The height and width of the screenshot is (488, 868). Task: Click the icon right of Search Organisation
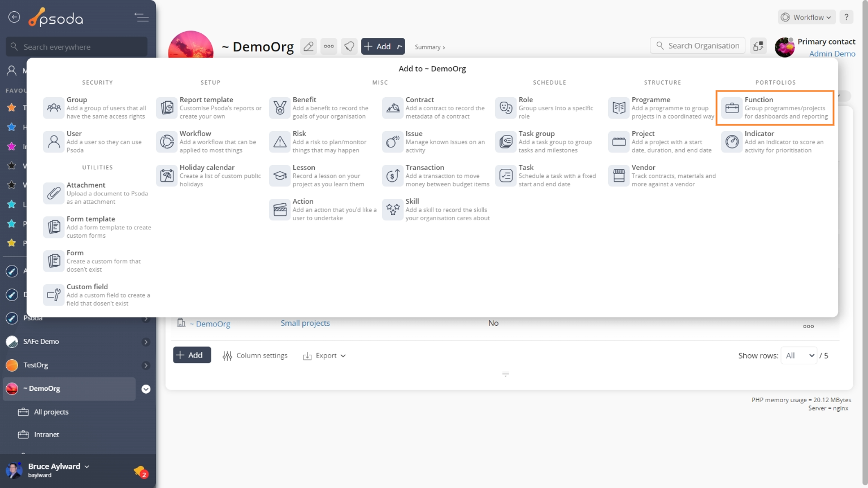[x=758, y=46]
